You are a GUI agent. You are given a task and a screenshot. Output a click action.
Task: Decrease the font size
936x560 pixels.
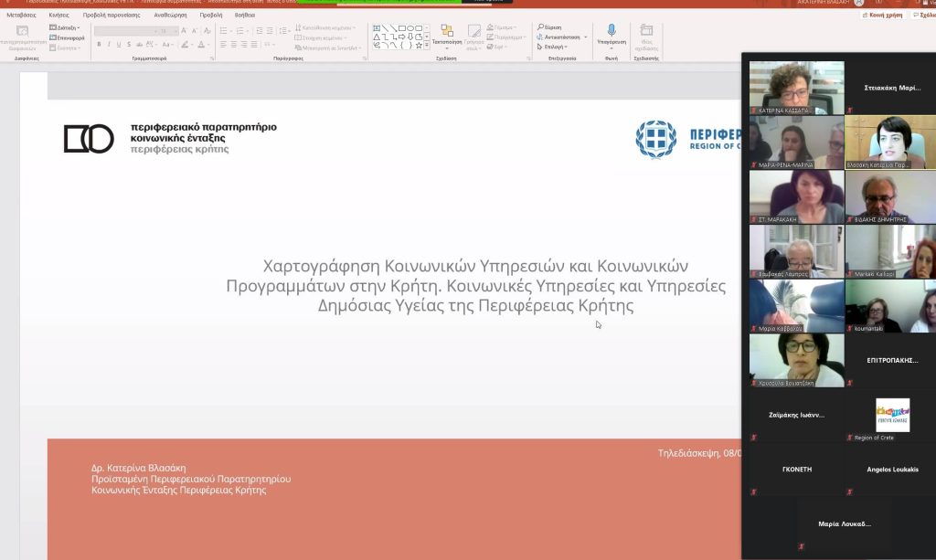point(195,30)
